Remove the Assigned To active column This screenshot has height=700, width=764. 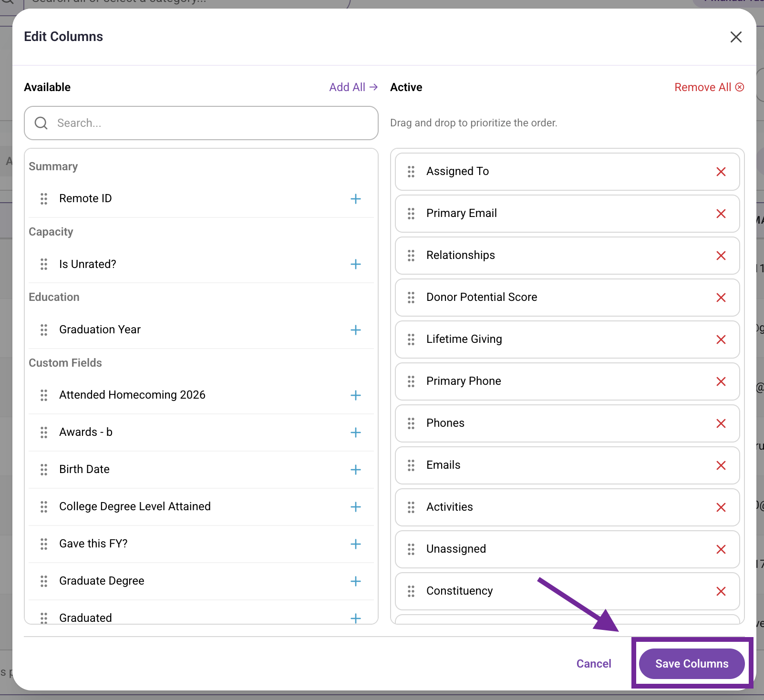[x=721, y=172]
